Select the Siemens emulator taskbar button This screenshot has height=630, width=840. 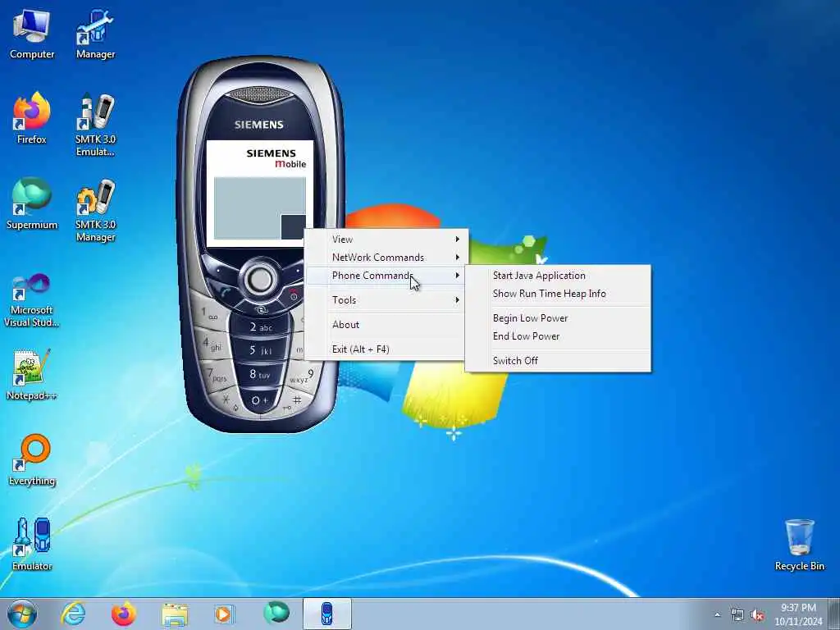click(326, 614)
